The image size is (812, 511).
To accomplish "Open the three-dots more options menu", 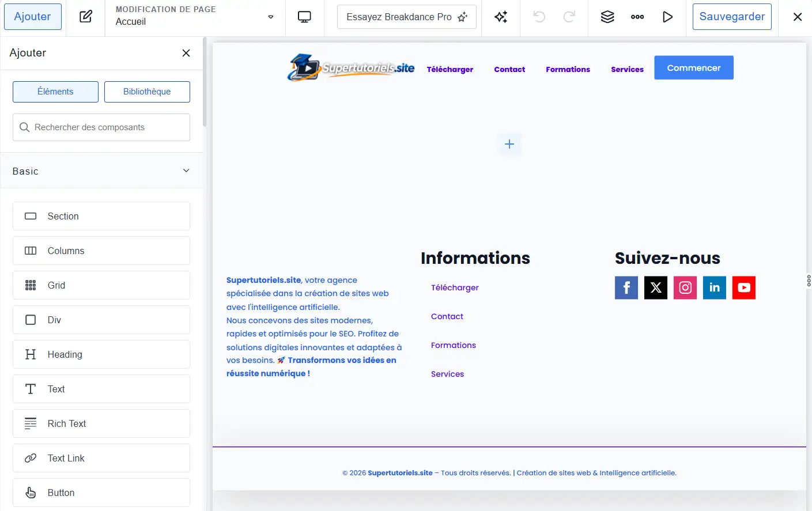I will tap(637, 17).
